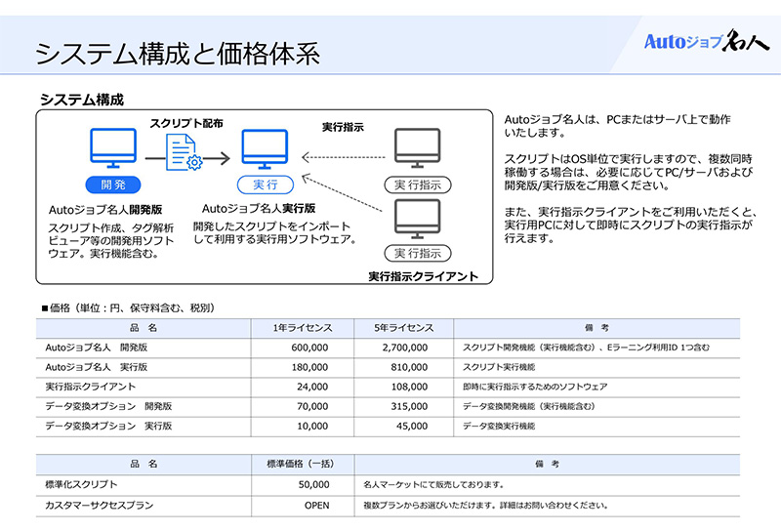Click the 実行指示クライアント table row name
Viewport: 781px width, 532px height.
click(90, 387)
